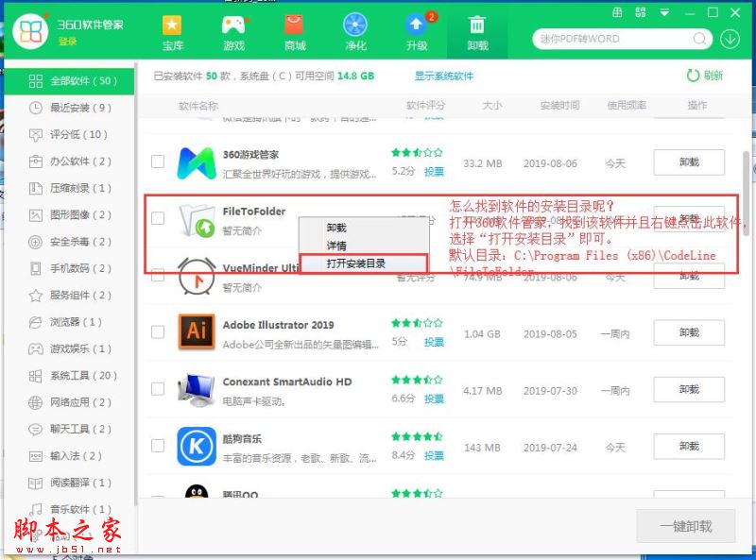Select 输入法 (2) category
756x560 pixels.
69,456
